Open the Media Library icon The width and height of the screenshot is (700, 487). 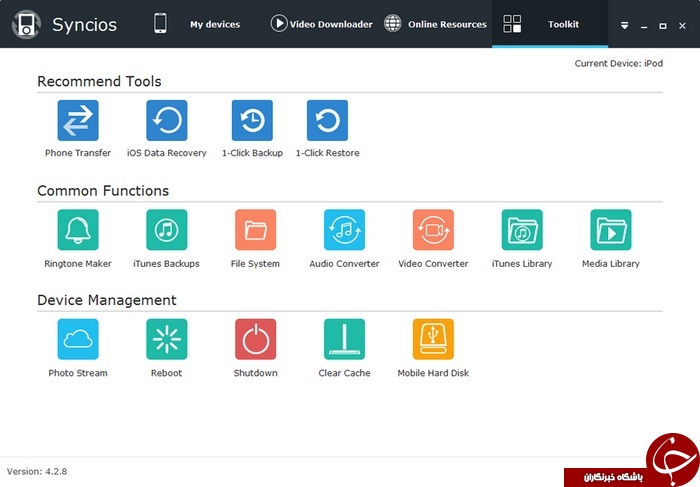coord(611,229)
